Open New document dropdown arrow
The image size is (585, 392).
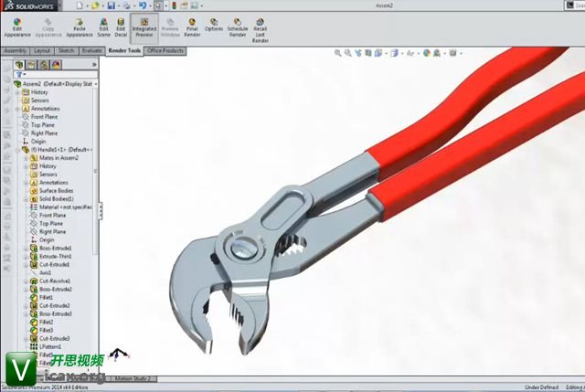pyautogui.click(x=87, y=5)
